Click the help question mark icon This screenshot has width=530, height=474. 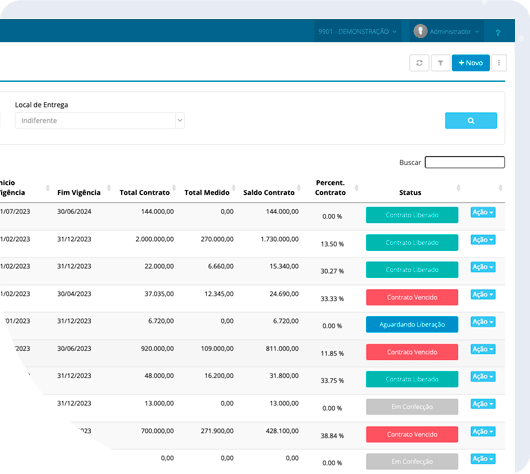[498, 33]
